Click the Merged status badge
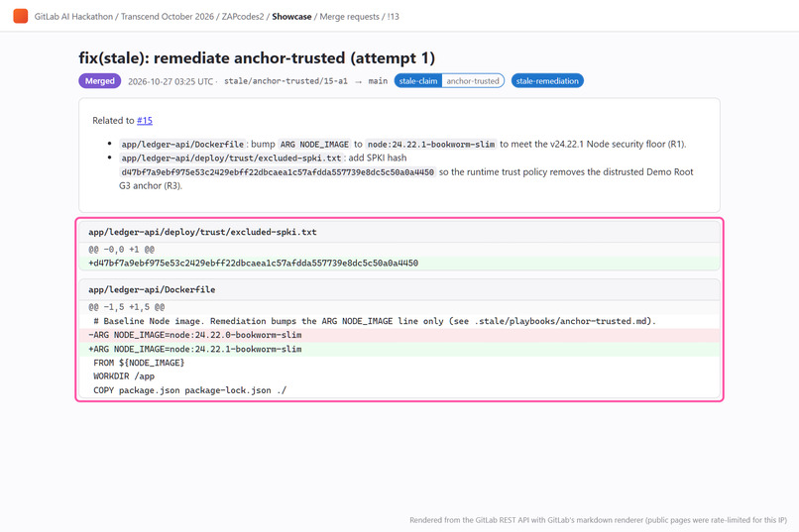Image resolution: width=799 pixels, height=532 pixels. (x=99, y=81)
